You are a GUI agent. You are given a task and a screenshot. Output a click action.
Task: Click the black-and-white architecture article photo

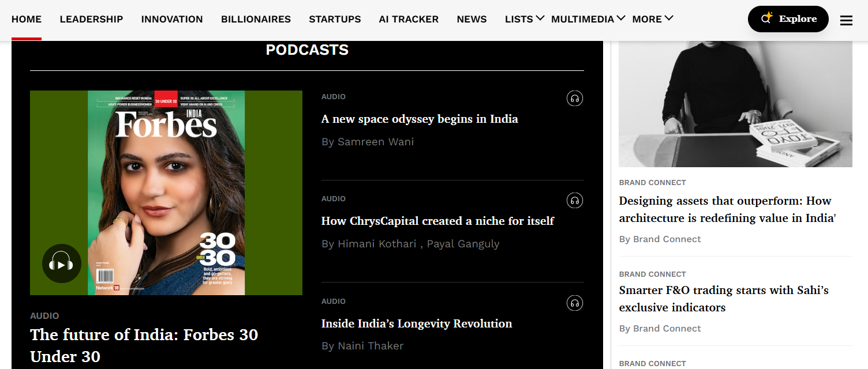click(735, 104)
